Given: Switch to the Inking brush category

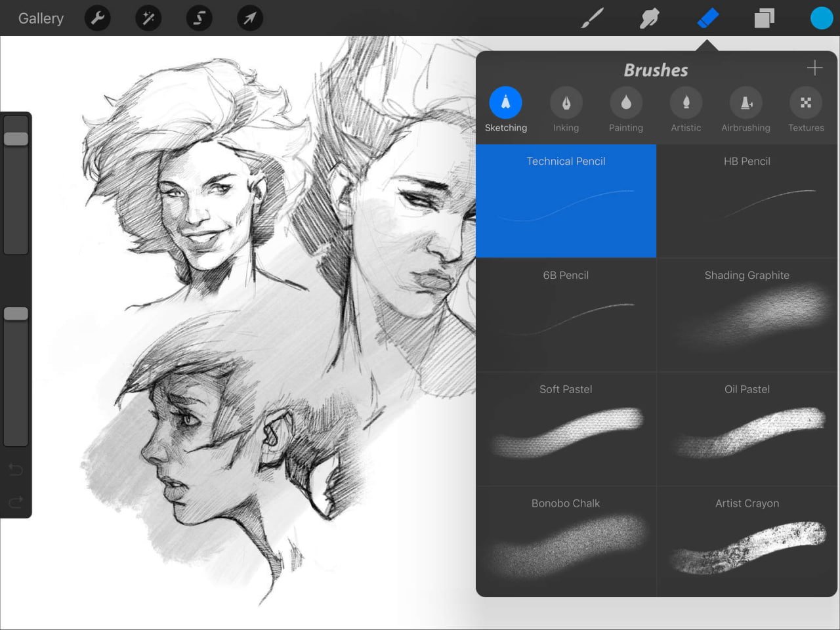Looking at the screenshot, I should coord(566,110).
